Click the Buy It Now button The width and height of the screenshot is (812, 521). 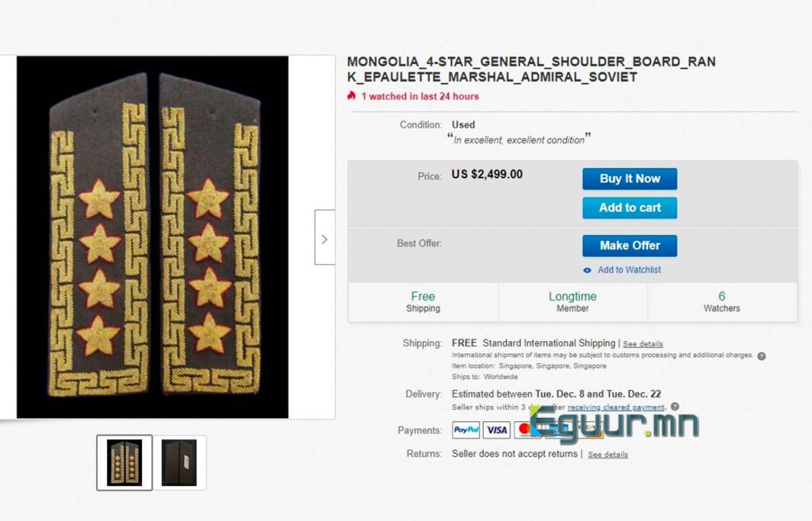[x=629, y=178]
